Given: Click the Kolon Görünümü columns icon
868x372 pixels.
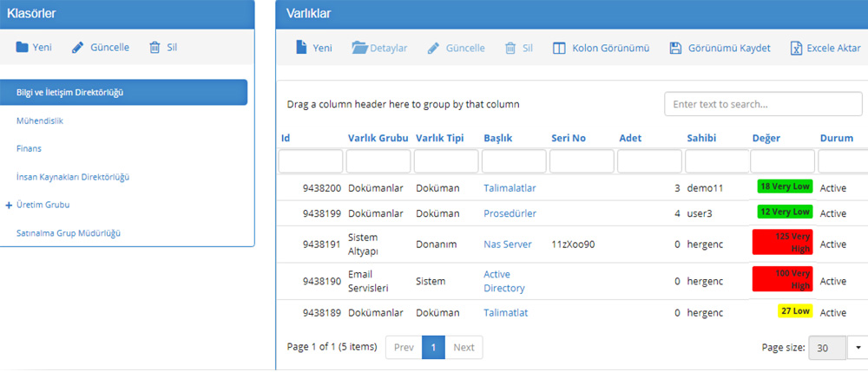Looking at the screenshot, I should [x=560, y=48].
